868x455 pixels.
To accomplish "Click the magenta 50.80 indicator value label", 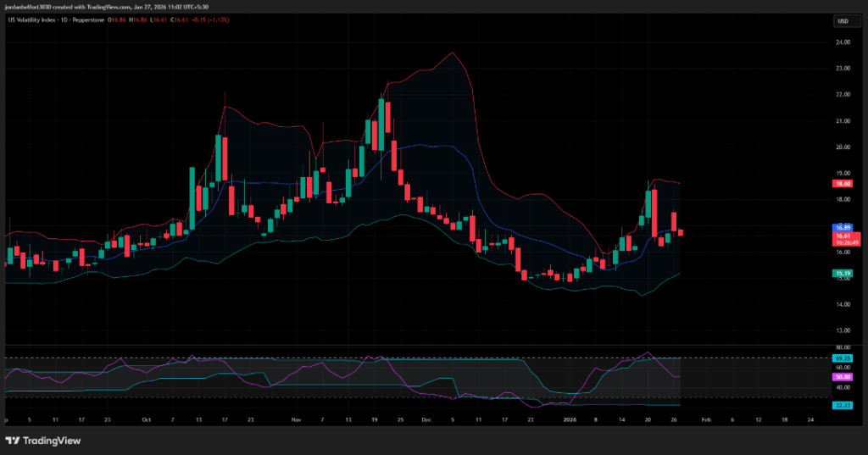I will (x=843, y=376).
